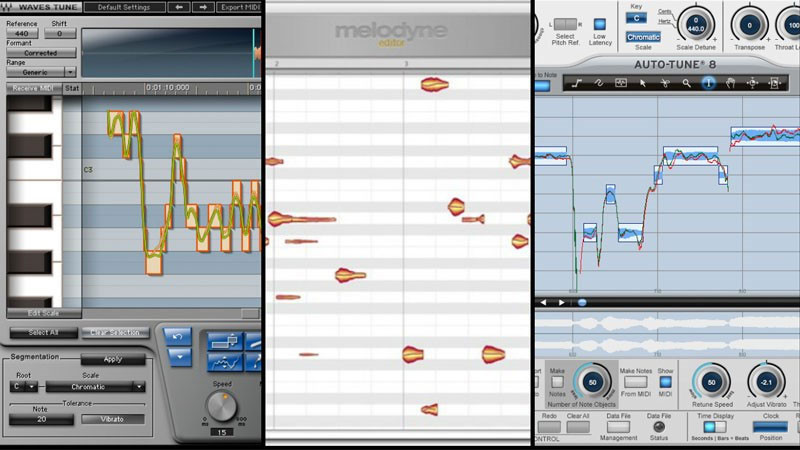The width and height of the screenshot is (800, 450).
Task: Toggle the Vibrato button in Segmentation
Action: (112, 419)
